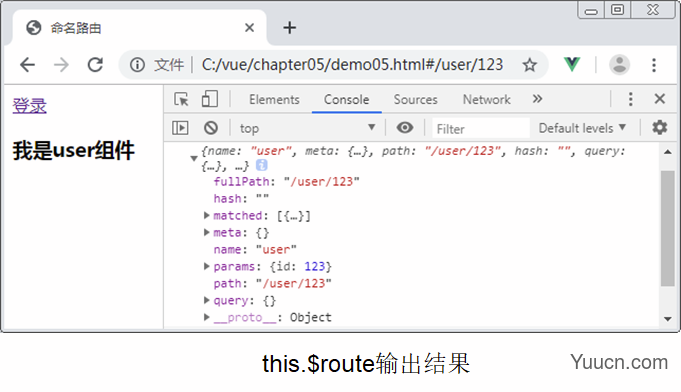
Task: Open the user profile avatar
Action: pyautogui.click(x=619, y=65)
